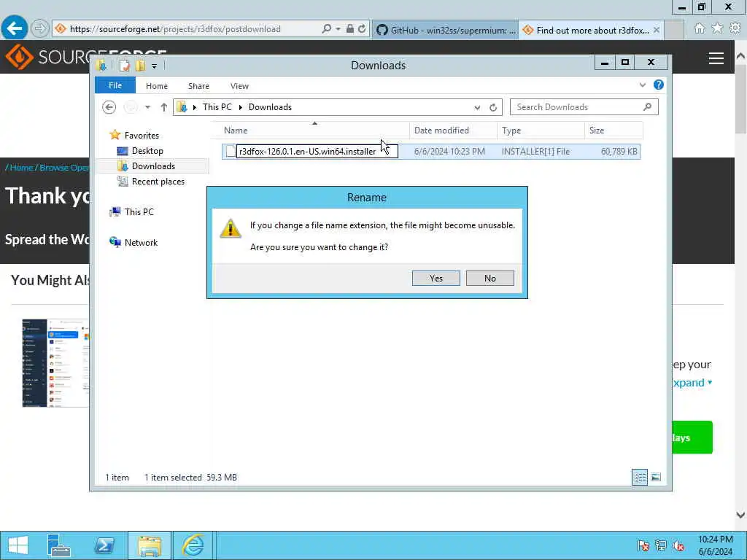Screen dimensions: 747x560
Task: Click the security lock icon
Action: (349, 29)
